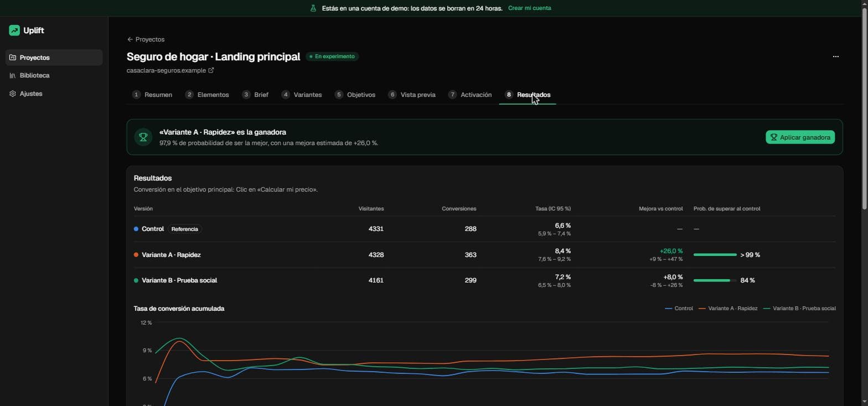Open Biblioteca in the sidebar
The height and width of the screenshot is (406, 868).
pyautogui.click(x=54, y=75)
